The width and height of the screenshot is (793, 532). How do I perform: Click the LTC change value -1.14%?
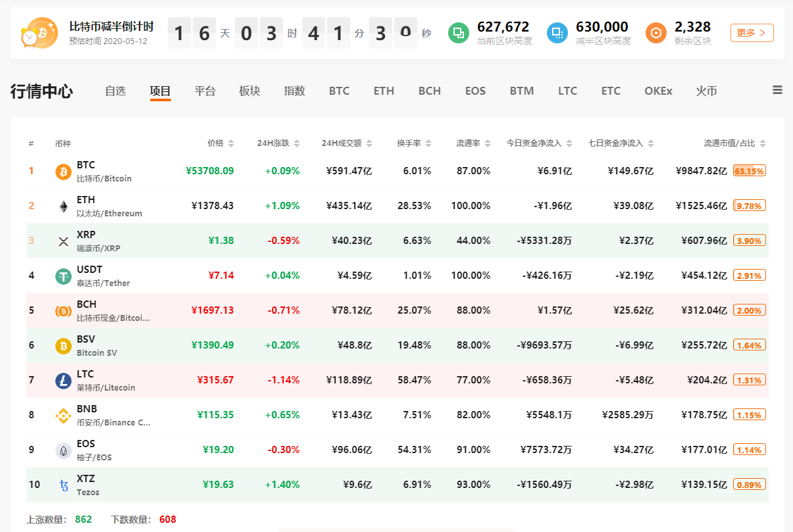[x=284, y=380]
